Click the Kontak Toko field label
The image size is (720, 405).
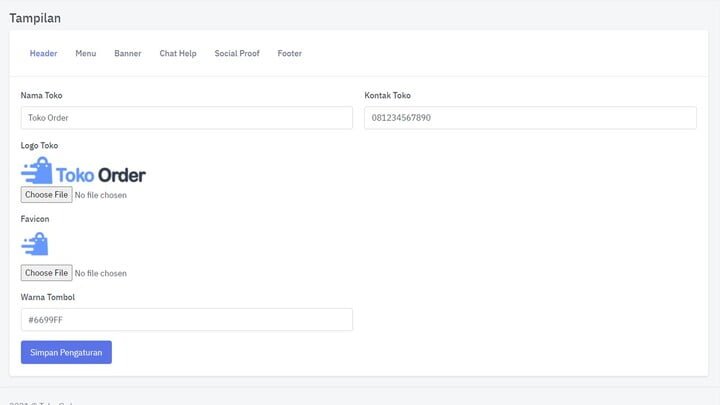[387, 96]
